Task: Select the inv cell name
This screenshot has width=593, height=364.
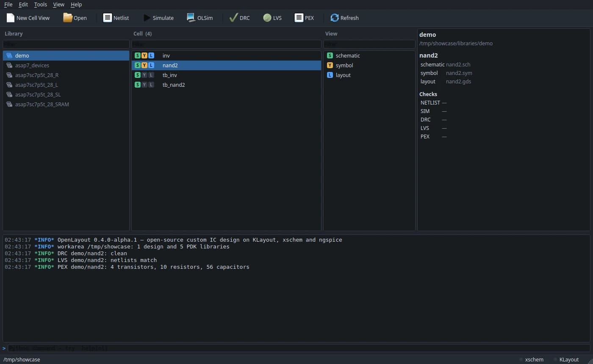Action: tap(166, 55)
